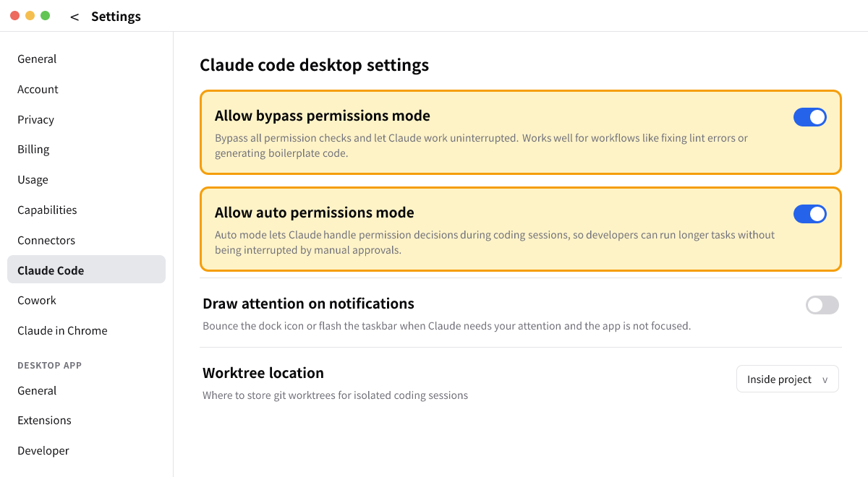This screenshot has width=868, height=477.
Task: Click the bypass permission checks description text
Action: point(481,145)
